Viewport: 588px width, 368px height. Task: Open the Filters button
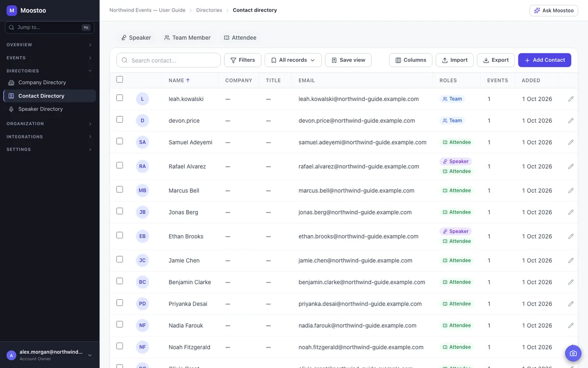click(x=243, y=60)
